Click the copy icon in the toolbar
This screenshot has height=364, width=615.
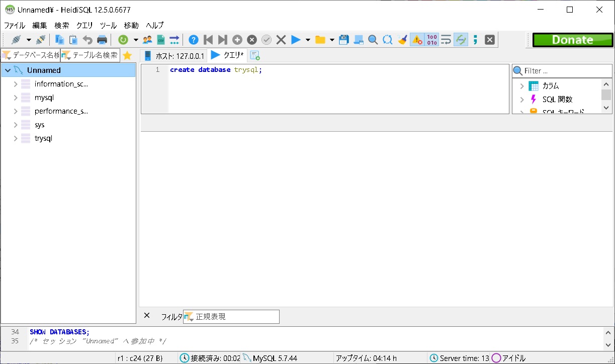(59, 40)
